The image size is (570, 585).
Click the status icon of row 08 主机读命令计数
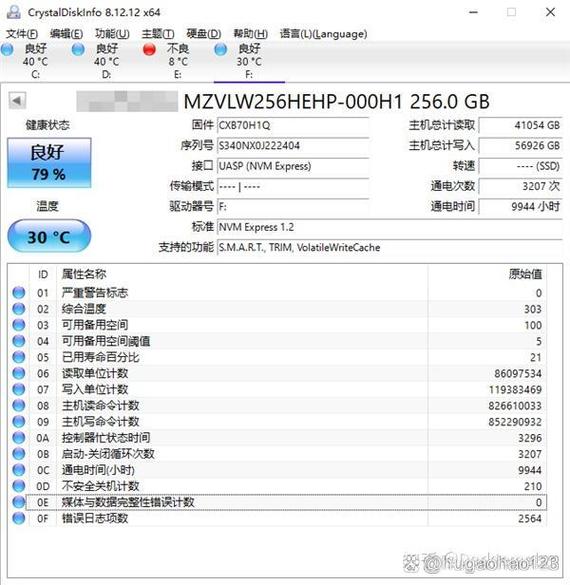[x=19, y=405]
